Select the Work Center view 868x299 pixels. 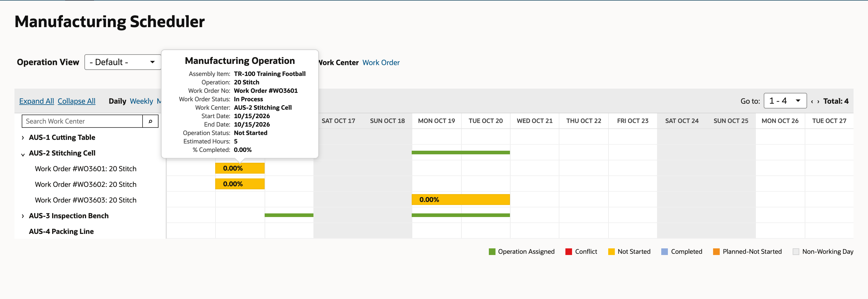click(x=338, y=62)
